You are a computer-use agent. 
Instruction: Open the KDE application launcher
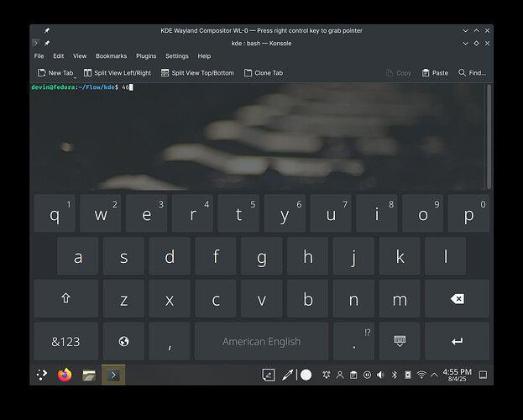(x=41, y=375)
